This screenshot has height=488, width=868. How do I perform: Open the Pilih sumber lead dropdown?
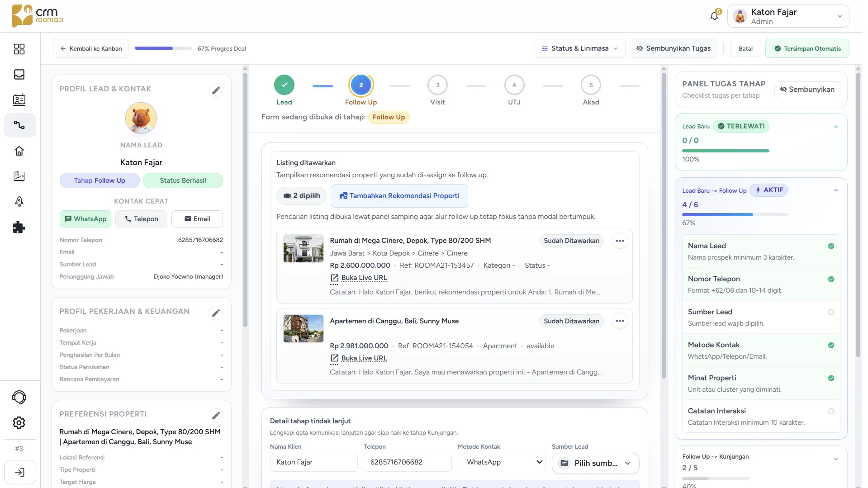(x=595, y=463)
